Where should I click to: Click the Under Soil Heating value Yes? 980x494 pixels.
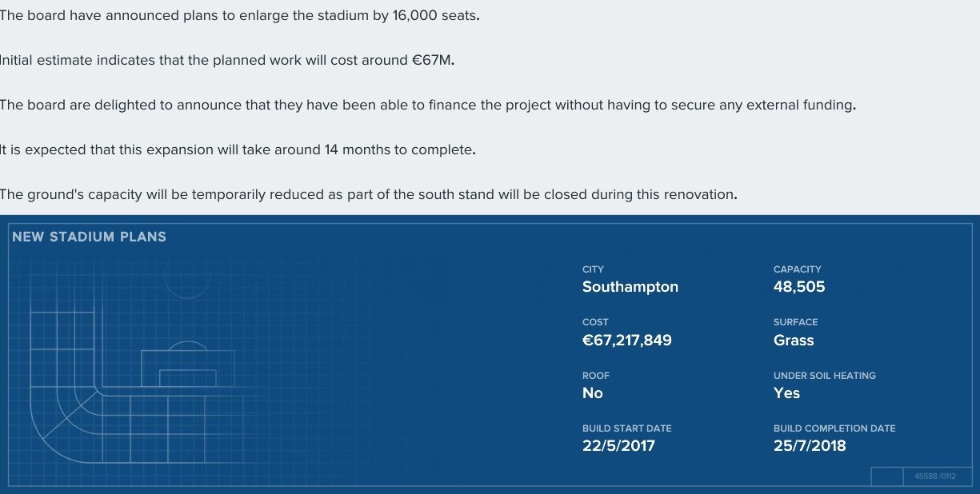(786, 393)
